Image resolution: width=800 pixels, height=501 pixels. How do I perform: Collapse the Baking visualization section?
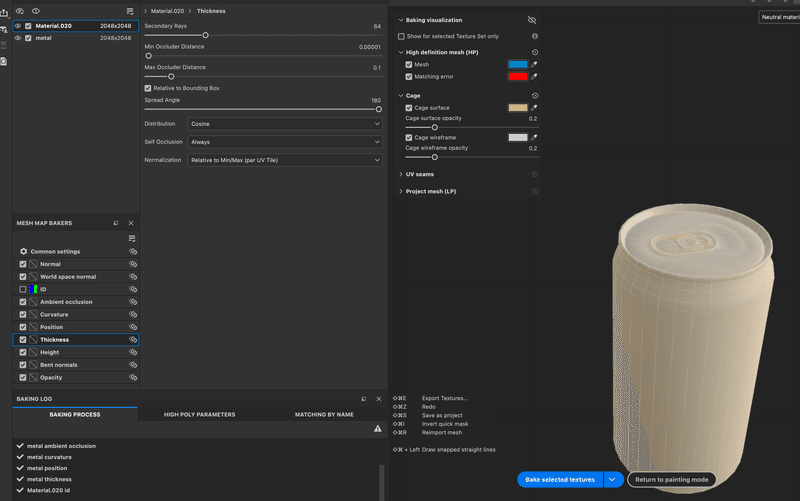point(401,20)
